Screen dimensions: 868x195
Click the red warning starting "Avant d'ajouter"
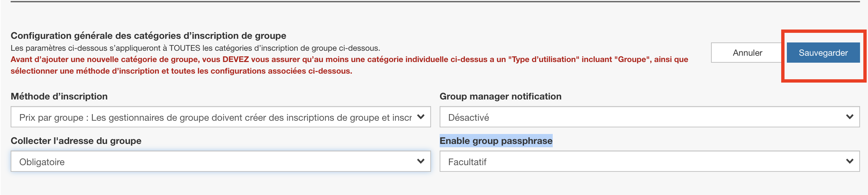(349, 59)
